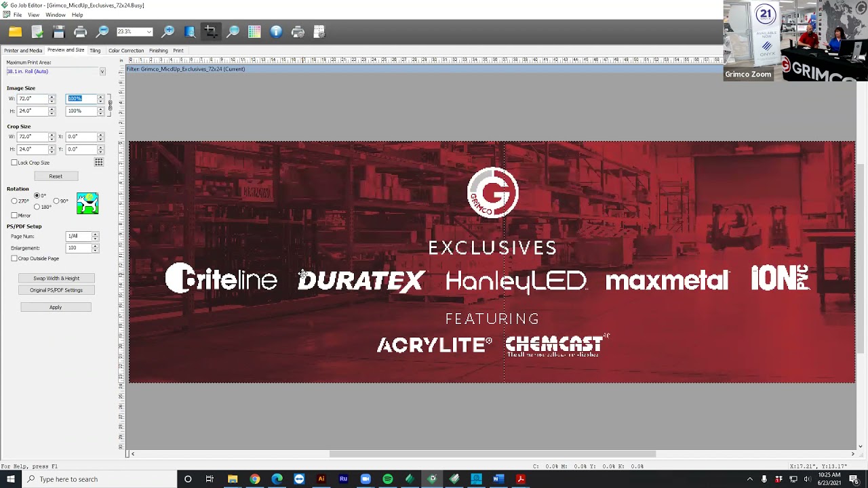Click the Image Size height stepper
This screenshot has width=868, height=488.
[x=52, y=111]
